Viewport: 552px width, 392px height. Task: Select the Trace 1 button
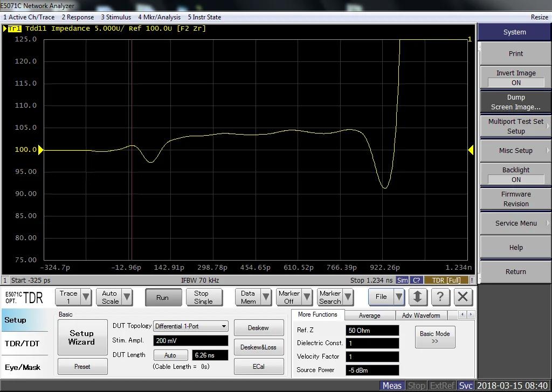[68, 297]
